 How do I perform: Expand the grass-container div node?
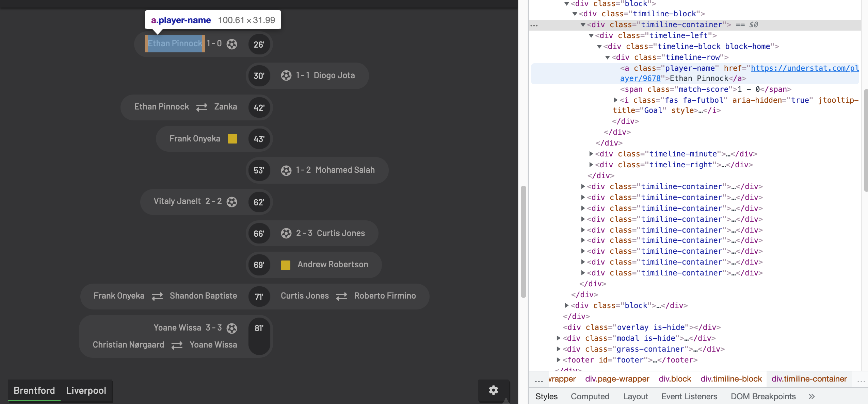coord(559,349)
